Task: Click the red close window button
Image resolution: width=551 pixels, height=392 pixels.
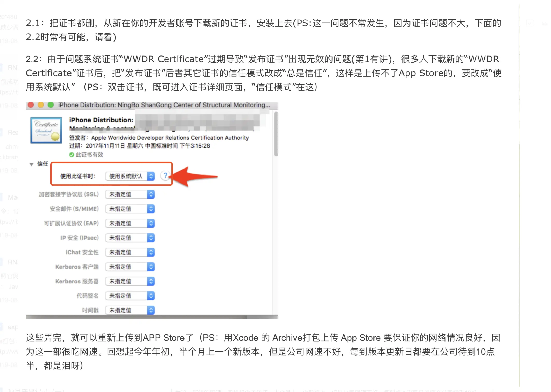Action: [x=31, y=105]
